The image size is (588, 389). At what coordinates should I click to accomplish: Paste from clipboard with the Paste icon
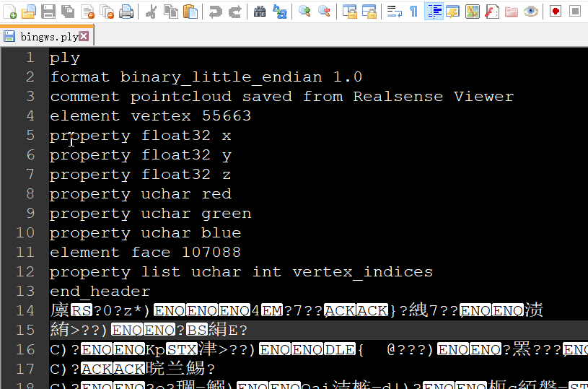[x=190, y=12]
